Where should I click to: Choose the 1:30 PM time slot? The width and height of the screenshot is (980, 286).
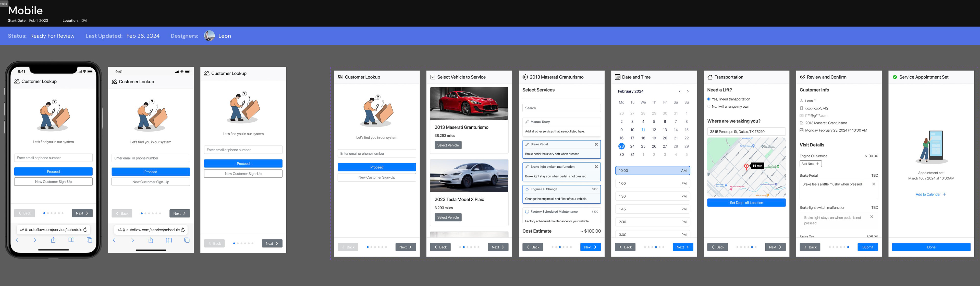(x=652, y=196)
